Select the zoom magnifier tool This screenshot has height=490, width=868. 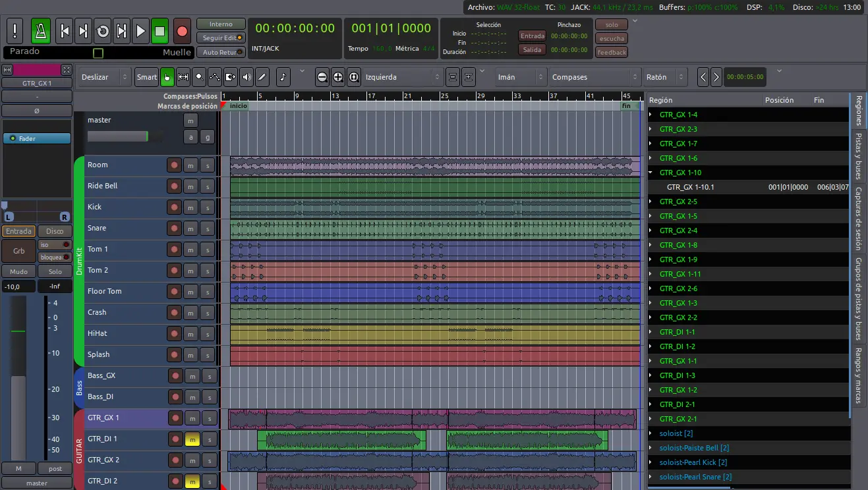[x=199, y=77]
